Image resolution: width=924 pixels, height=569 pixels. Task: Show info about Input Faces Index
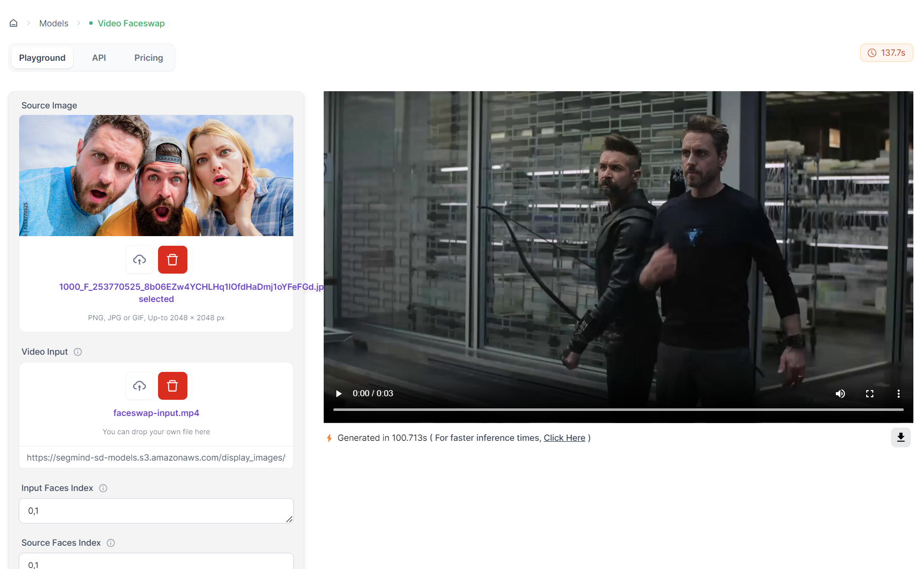click(x=103, y=488)
